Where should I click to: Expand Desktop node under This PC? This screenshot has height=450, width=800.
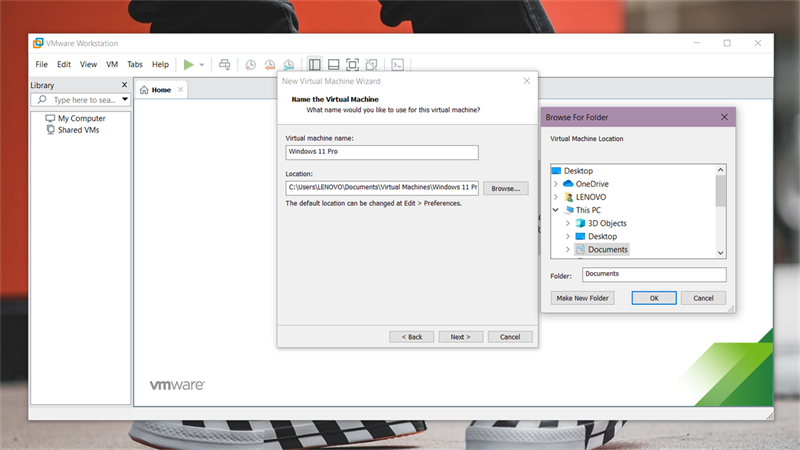[567, 237]
